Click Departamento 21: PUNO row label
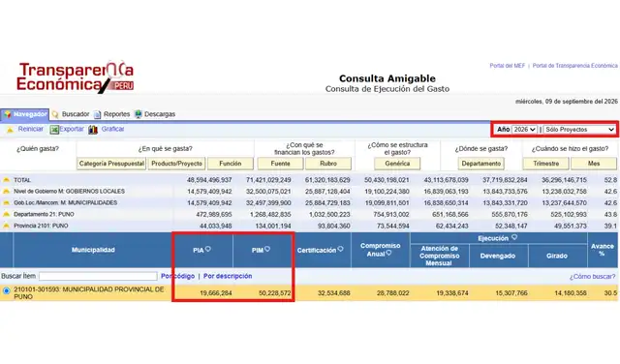The image size is (620, 364). point(44,214)
